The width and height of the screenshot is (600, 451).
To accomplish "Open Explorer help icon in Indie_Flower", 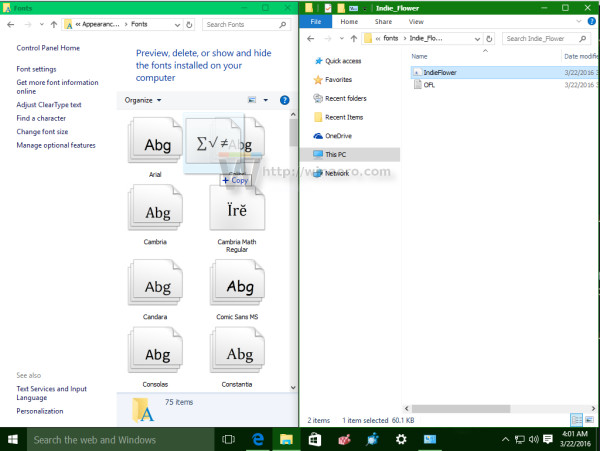I will pos(592,21).
